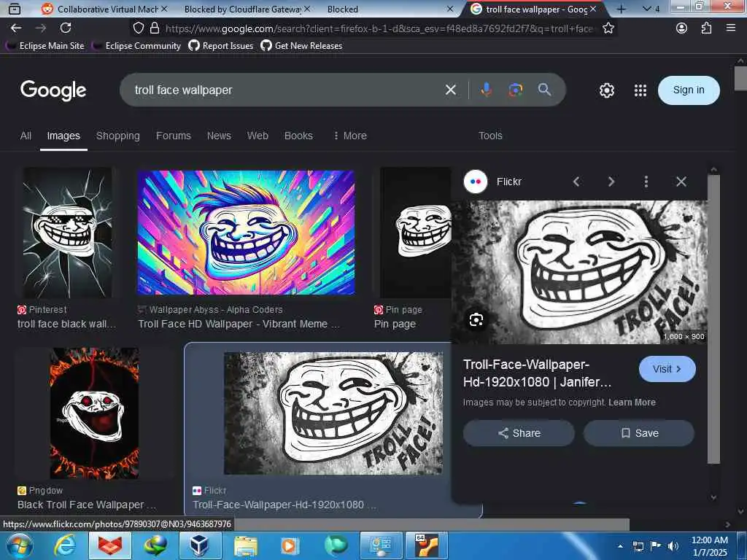Switch to the Shopping tab

[118, 136]
